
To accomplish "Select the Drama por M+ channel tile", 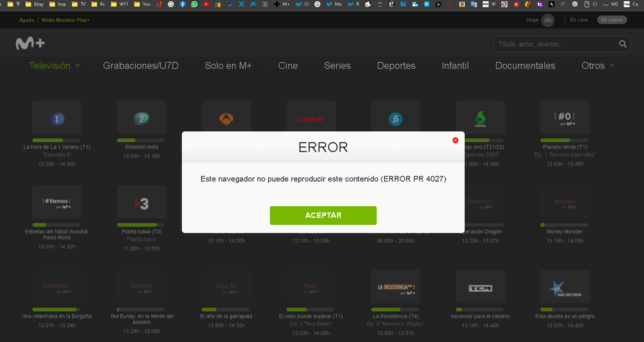I will [141, 287].
